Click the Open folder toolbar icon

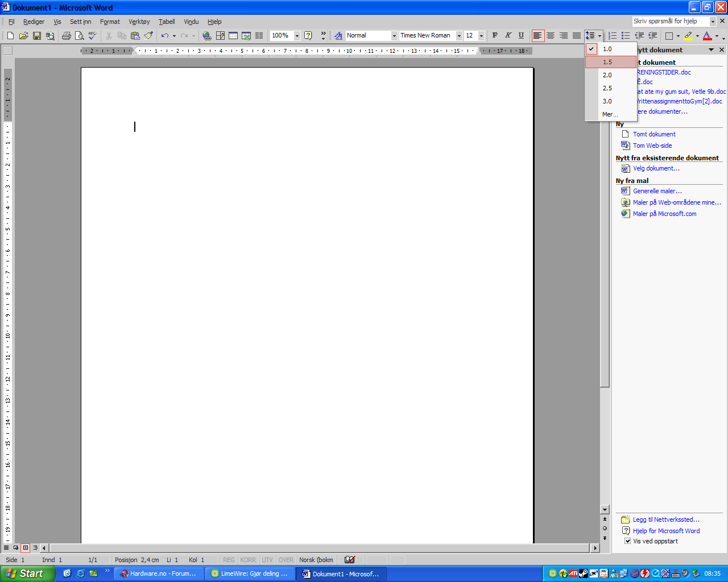tap(23, 36)
